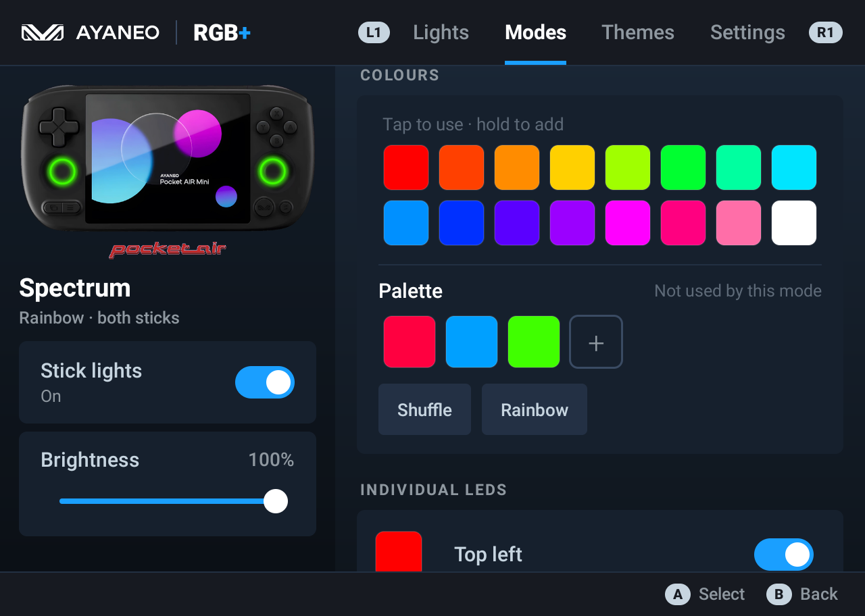Click the A Select button hint
Viewport: 865px width, 616px height.
coord(705,594)
